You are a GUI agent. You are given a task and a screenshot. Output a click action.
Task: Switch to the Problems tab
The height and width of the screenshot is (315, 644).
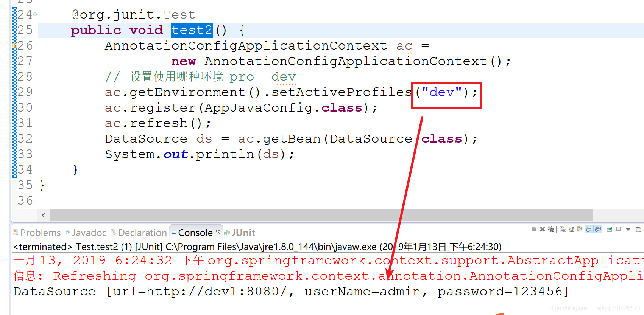[37, 233]
